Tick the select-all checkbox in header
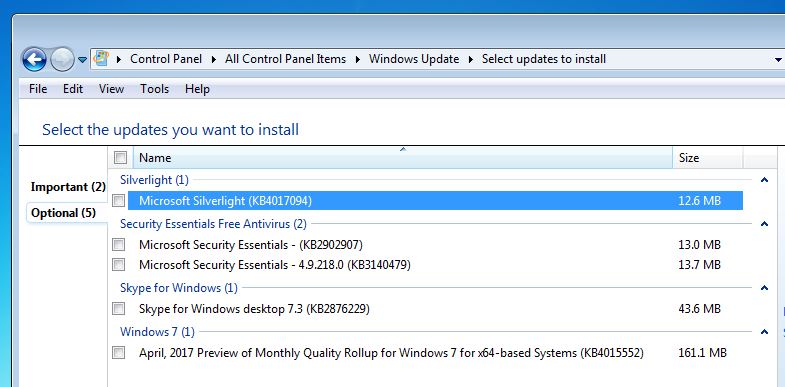Screen dimensions: 785x387 coord(121,158)
